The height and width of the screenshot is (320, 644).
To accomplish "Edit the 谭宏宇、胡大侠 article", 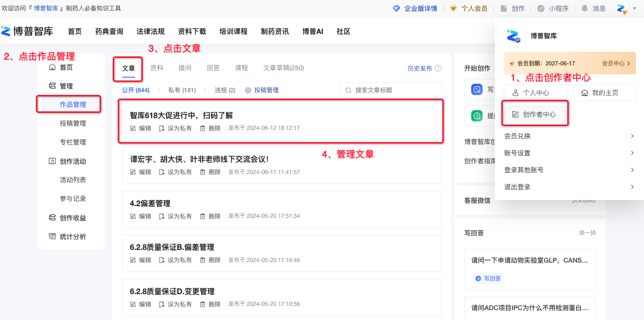I will point(141,172).
